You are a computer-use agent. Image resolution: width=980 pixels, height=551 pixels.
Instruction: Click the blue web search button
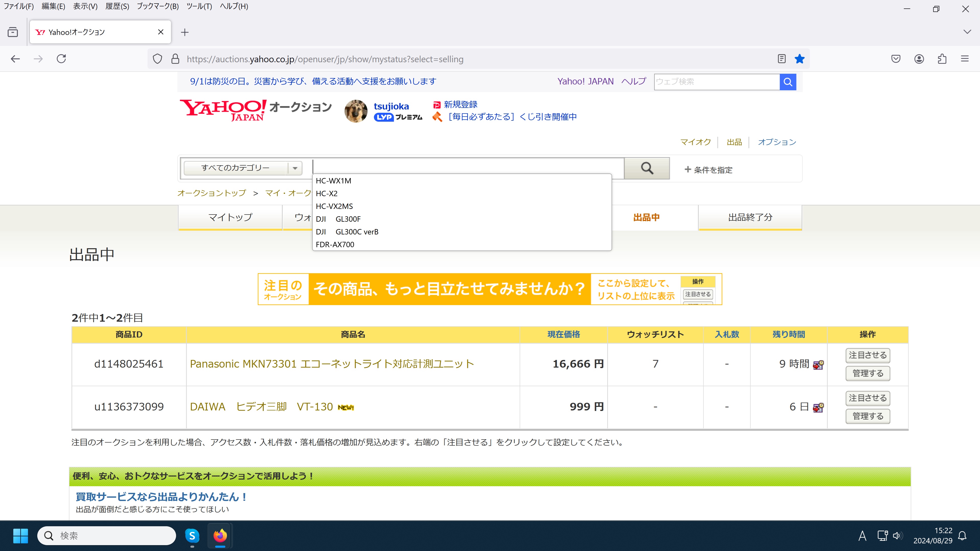tap(788, 82)
